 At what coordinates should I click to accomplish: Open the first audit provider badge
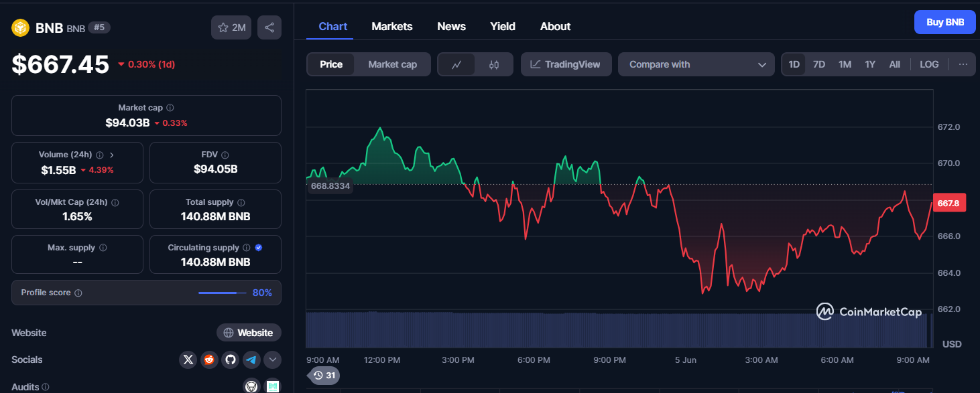251,386
